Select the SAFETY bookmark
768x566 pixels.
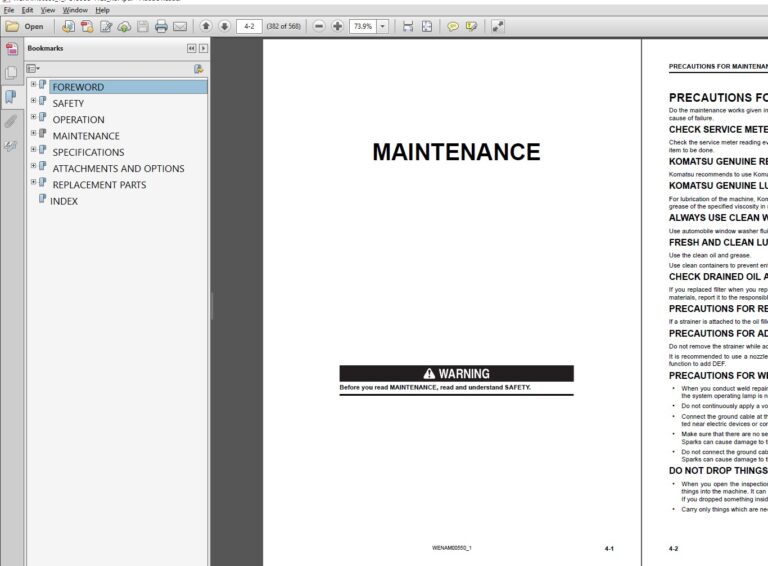click(x=68, y=103)
